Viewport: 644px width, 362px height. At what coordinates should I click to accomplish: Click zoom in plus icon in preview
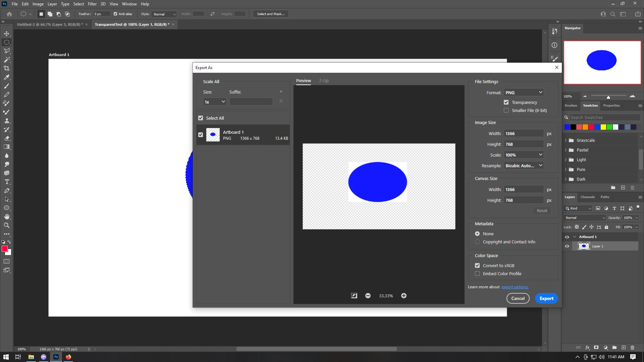point(404,296)
